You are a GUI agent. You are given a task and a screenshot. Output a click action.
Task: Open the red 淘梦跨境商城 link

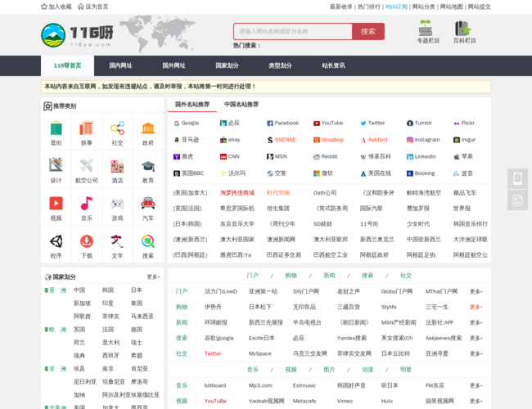237,193
